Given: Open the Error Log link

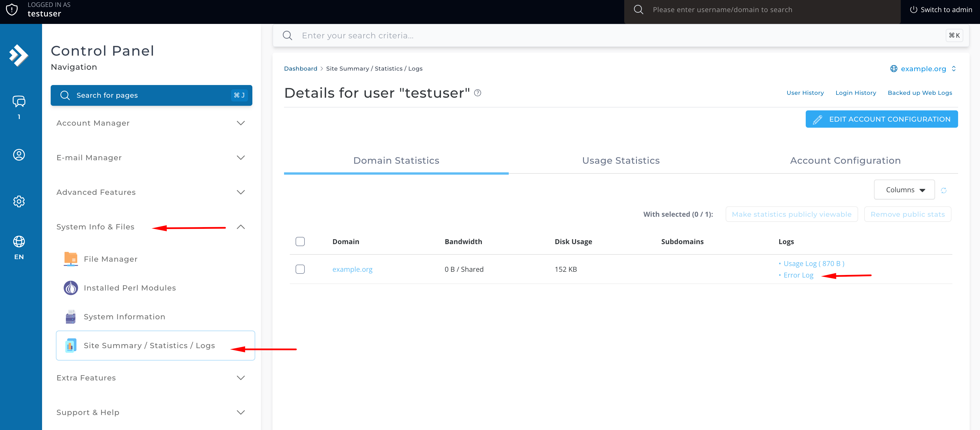Looking at the screenshot, I should [798, 275].
